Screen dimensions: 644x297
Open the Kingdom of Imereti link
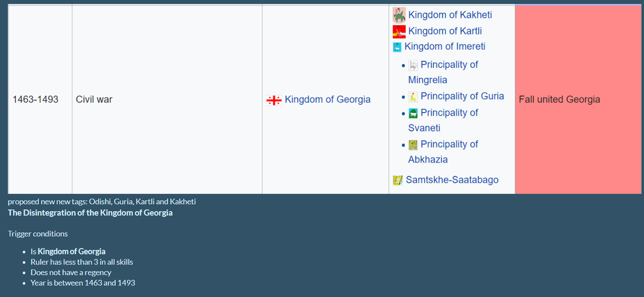445,46
